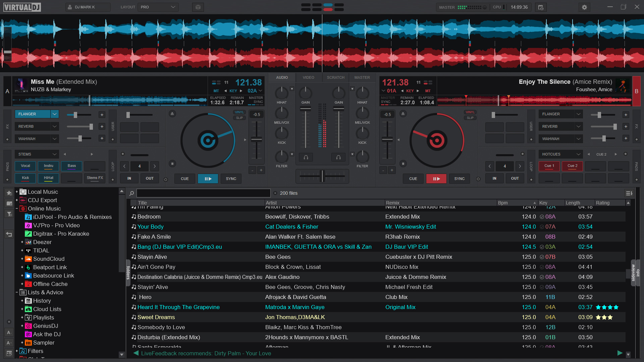Toggle the Vocal stem pad

click(25, 166)
